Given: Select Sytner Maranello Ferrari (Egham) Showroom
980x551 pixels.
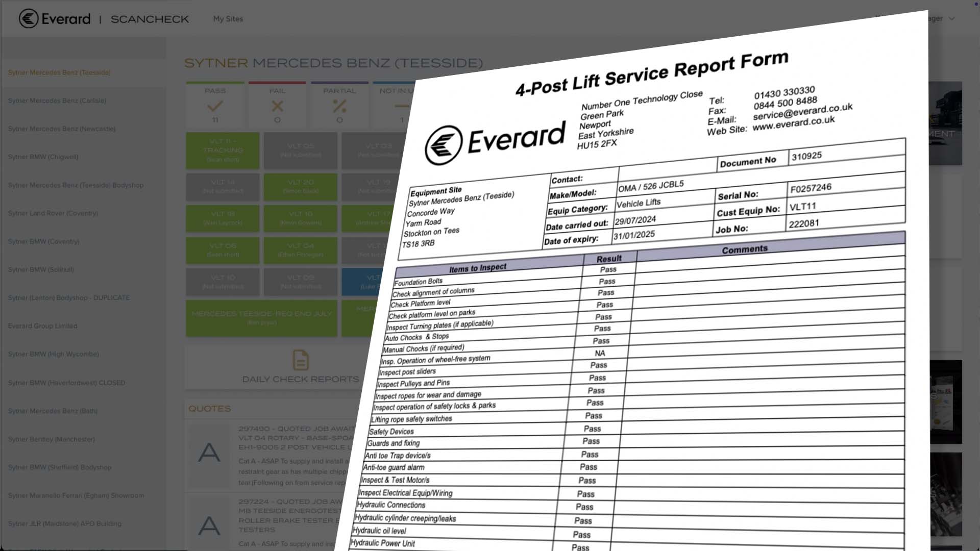Looking at the screenshot, I should (76, 495).
